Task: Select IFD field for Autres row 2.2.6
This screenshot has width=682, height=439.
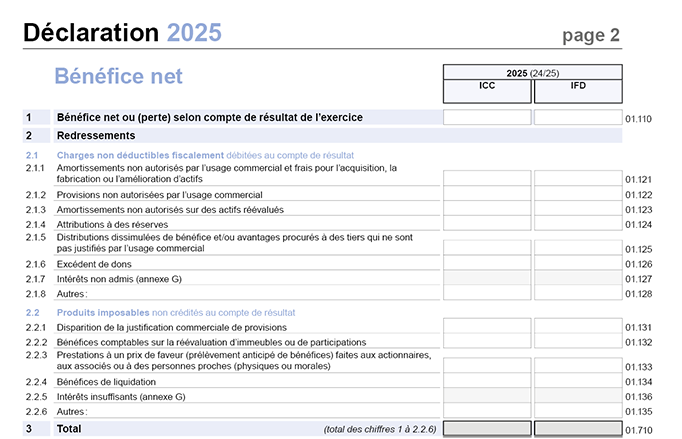Action: point(578,411)
